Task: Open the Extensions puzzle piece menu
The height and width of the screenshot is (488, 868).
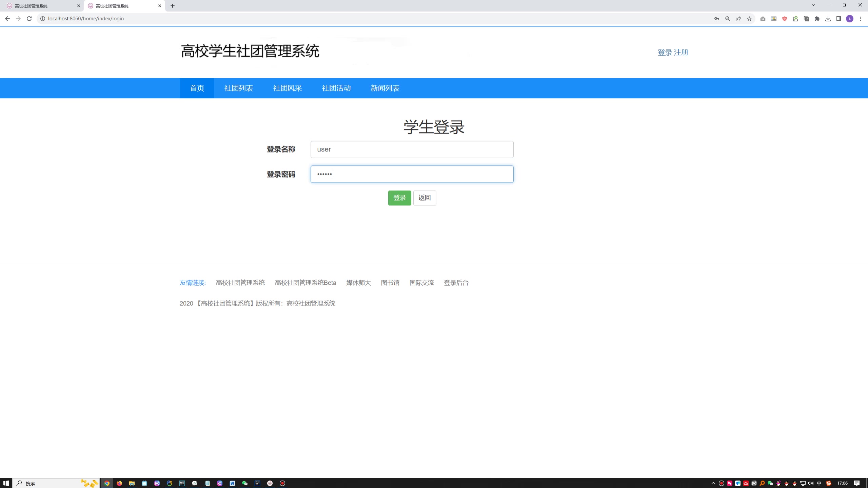Action: (x=817, y=19)
